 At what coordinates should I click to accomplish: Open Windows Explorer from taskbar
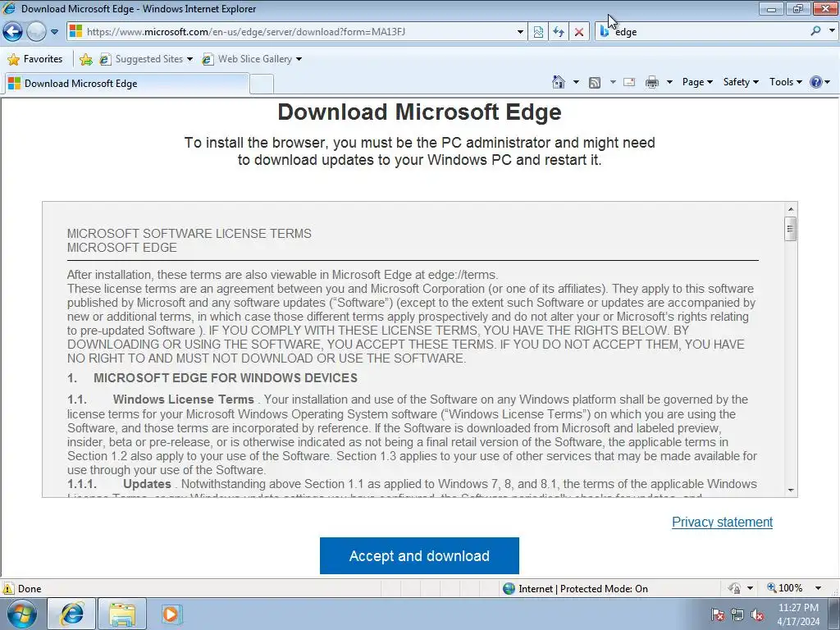pyautogui.click(x=122, y=614)
